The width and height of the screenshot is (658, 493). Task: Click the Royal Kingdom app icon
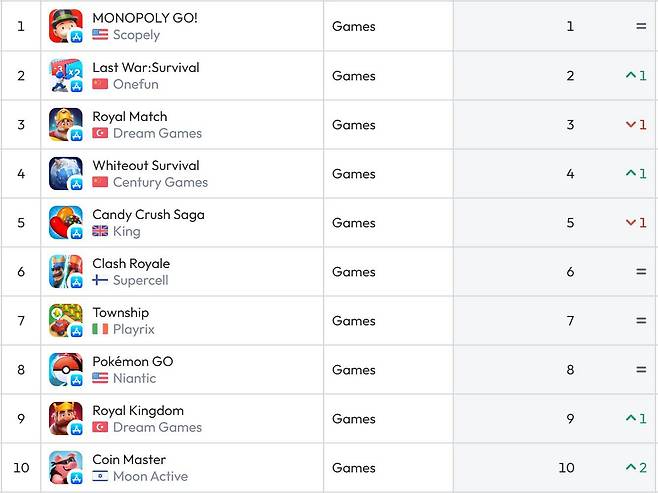click(66, 418)
